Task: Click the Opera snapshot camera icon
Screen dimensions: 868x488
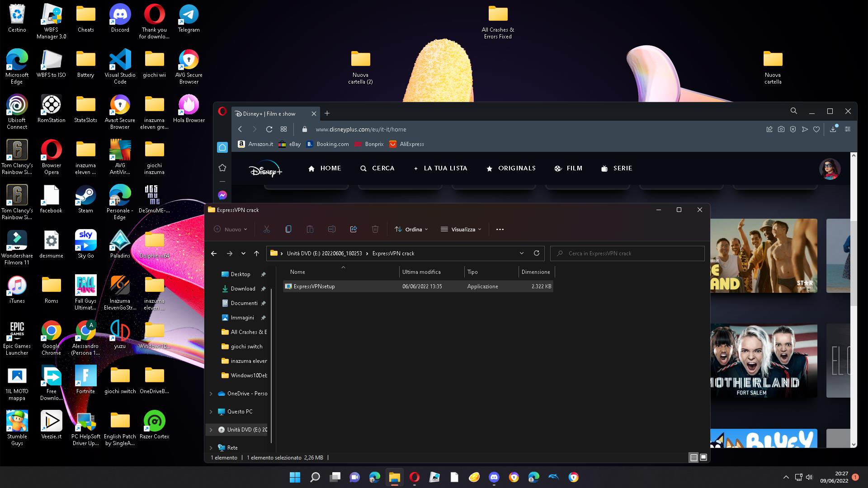Action: [x=781, y=129]
